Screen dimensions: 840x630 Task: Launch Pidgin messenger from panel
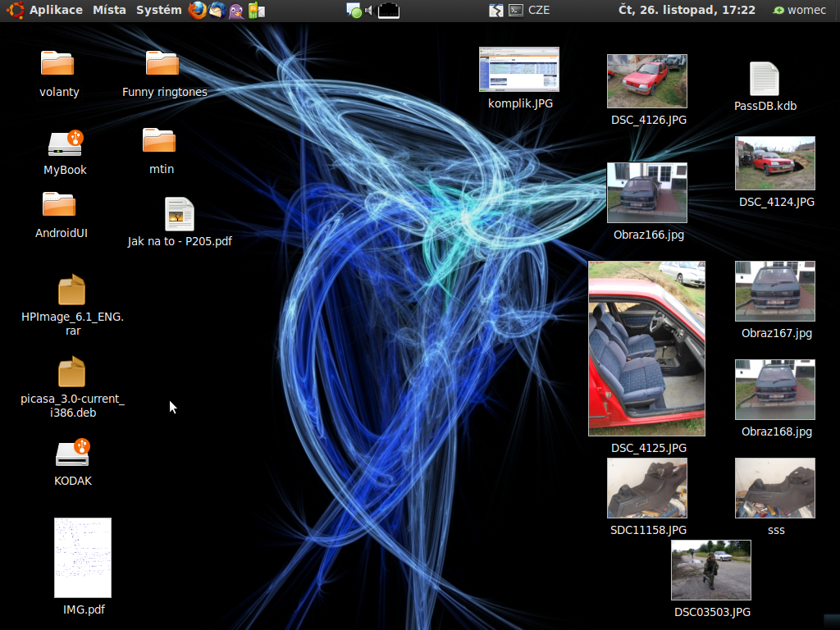click(236, 10)
